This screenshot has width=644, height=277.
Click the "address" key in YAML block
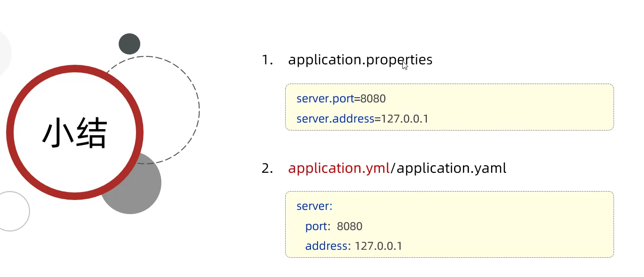(326, 246)
